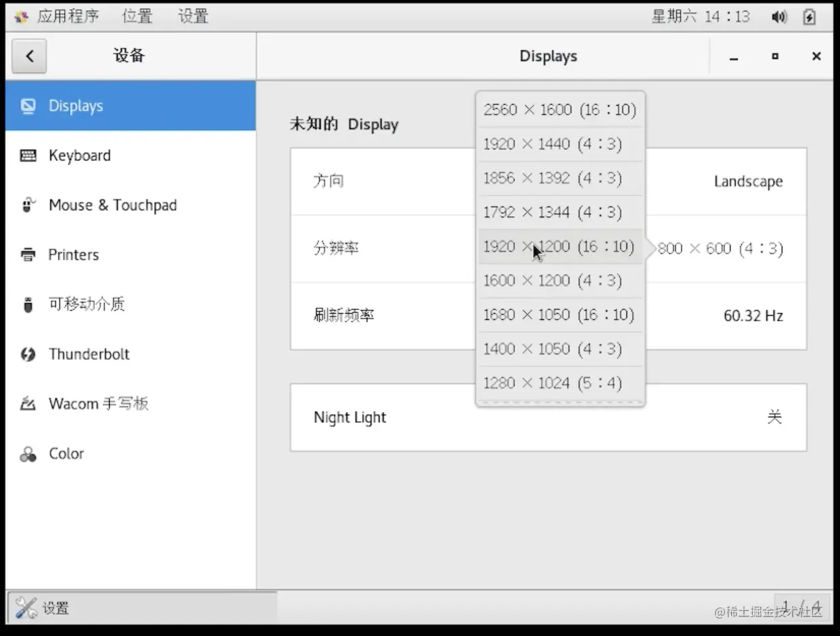This screenshot has width=840, height=636.
Task: Maximize the Displays settings window
Action: point(775,57)
